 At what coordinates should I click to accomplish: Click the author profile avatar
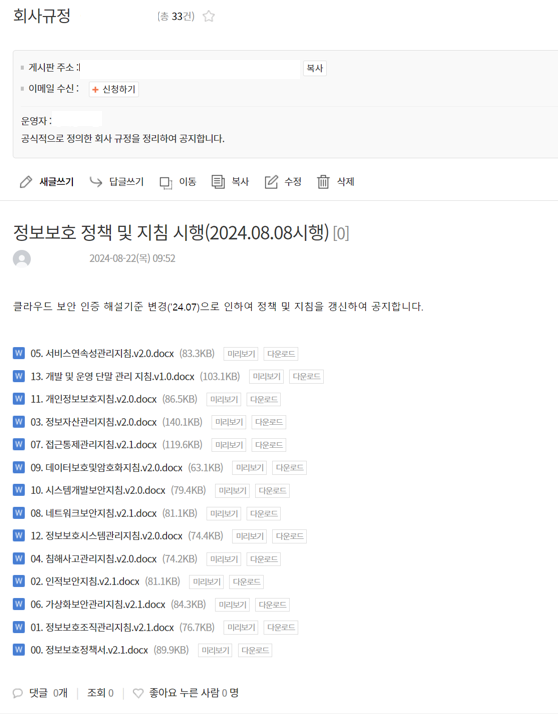(22, 259)
